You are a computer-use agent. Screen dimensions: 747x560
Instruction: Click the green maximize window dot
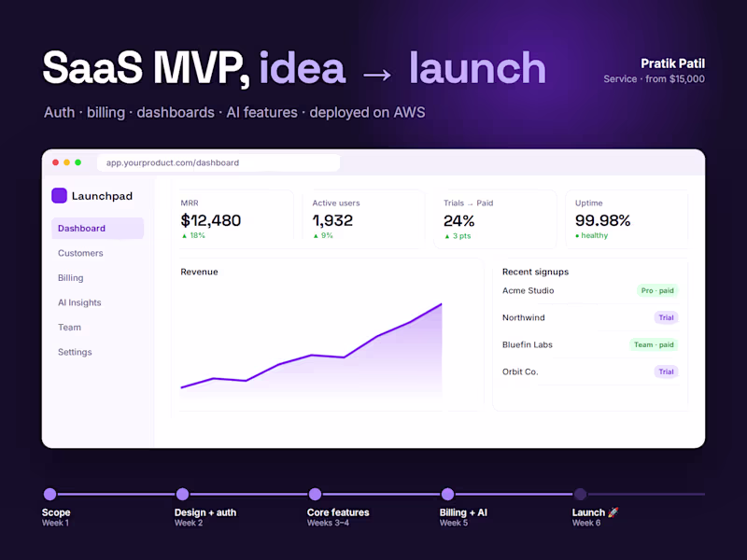tap(78, 162)
